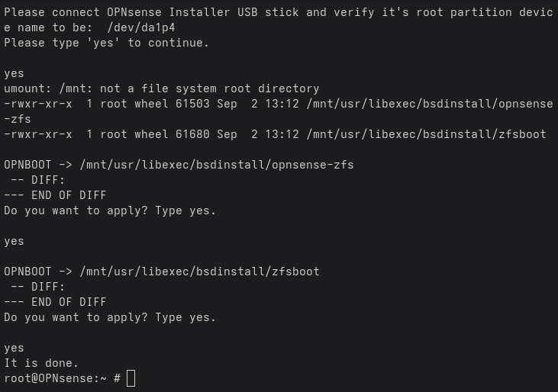Viewport: 558px width, 392px height.
Task: Click the OPNBOOT zfsboot header line
Action: click(x=162, y=272)
